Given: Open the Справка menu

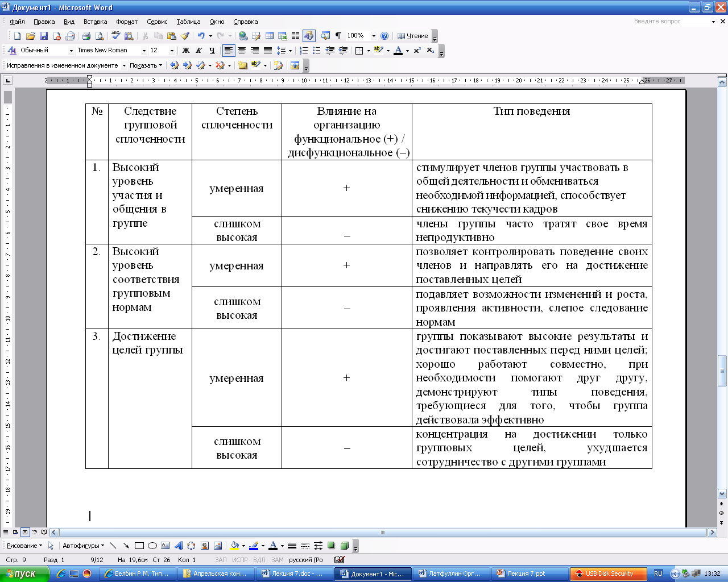Looking at the screenshot, I should [x=246, y=22].
